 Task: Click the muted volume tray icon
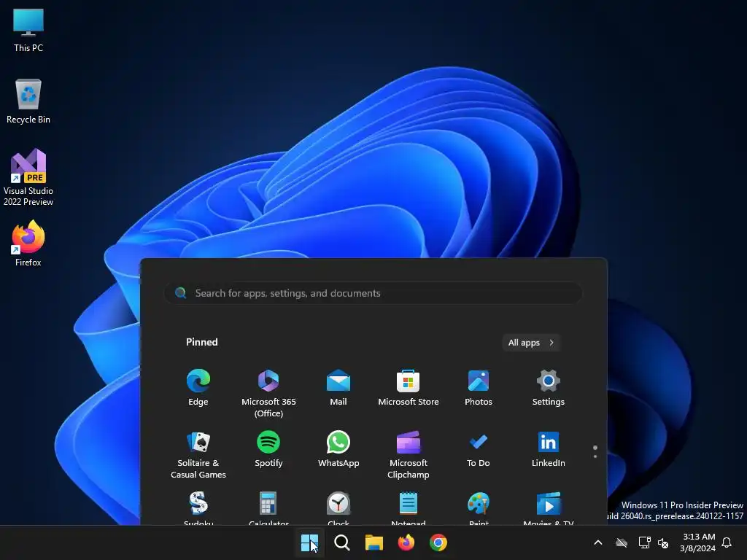[663, 542]
